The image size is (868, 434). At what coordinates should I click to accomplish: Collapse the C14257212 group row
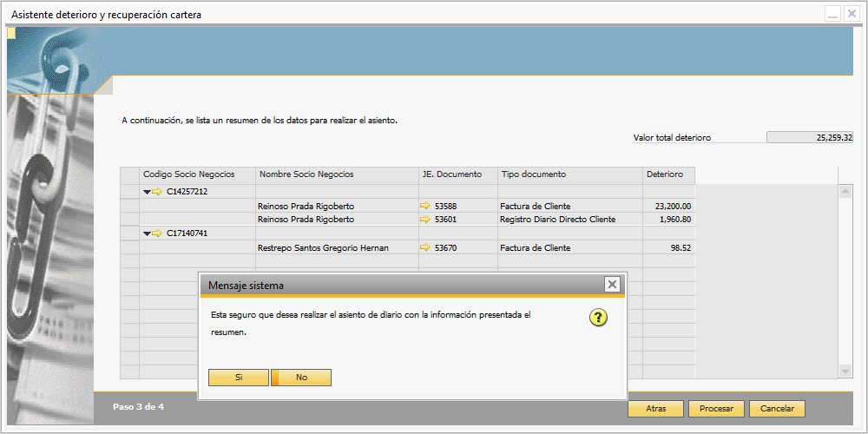[147, 192]
